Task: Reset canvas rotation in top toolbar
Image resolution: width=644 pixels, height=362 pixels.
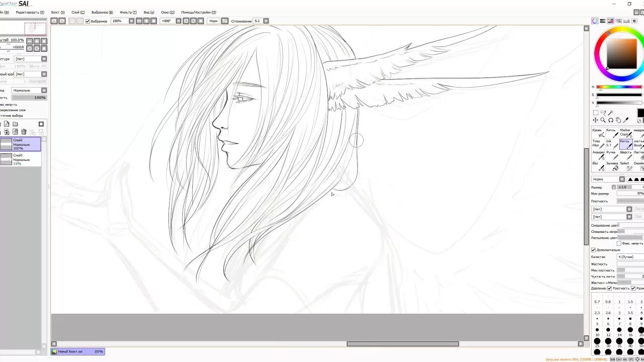Action: click(201, 21)
